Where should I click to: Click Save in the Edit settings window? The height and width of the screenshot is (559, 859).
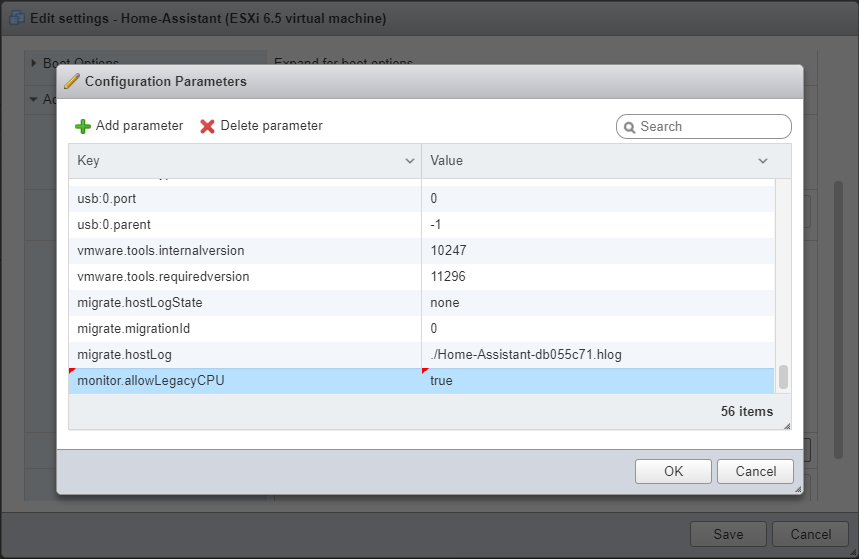coord(728,534)
